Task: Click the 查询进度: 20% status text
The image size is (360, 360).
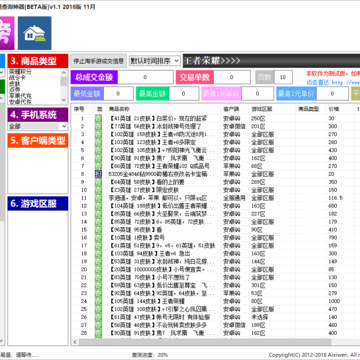Action: click(x=150, y=355)
